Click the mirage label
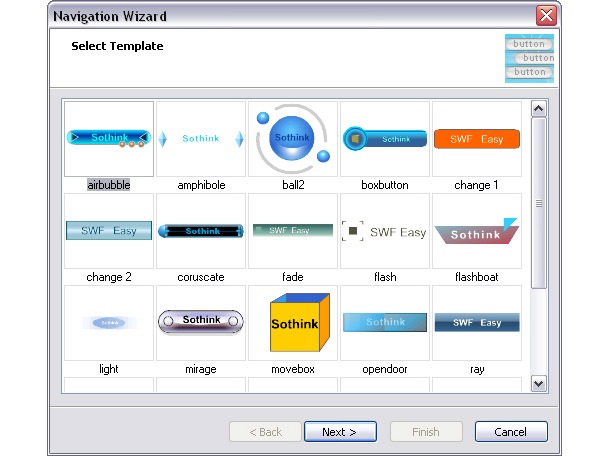 coord(201,369)
